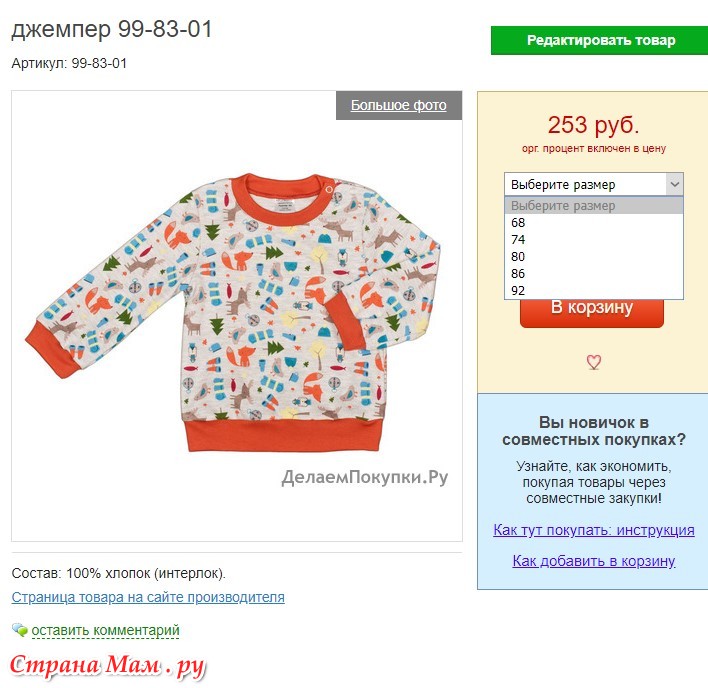Click the jumper product photo
This screenshot has height=688, width=708.
coord(233,311)
